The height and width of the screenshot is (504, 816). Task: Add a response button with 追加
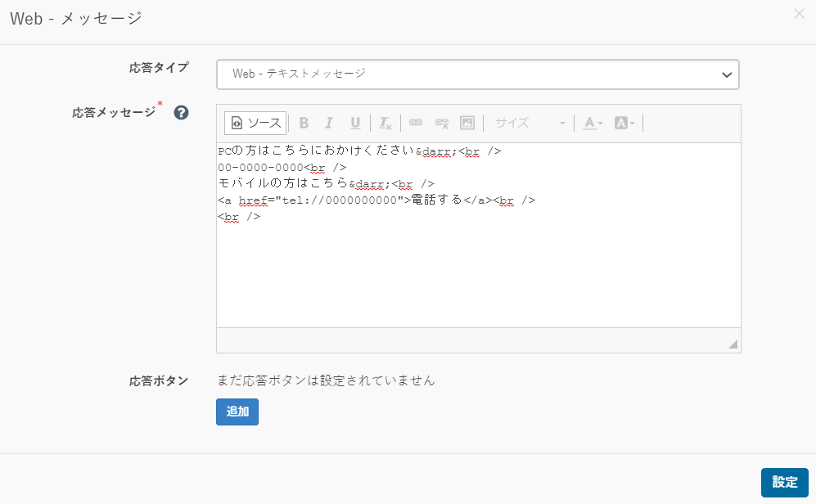(x=237, y=412)
